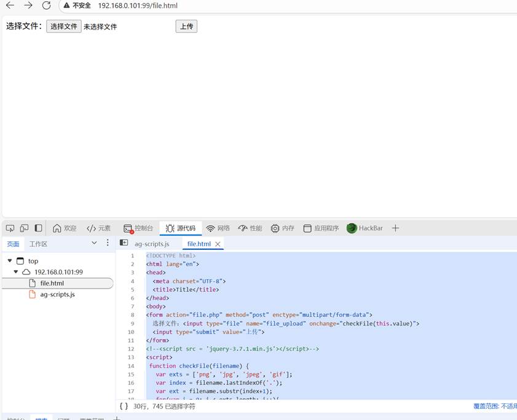
Task: Click the 'function checkFile(filename)' code line
Action: point(199,366)
